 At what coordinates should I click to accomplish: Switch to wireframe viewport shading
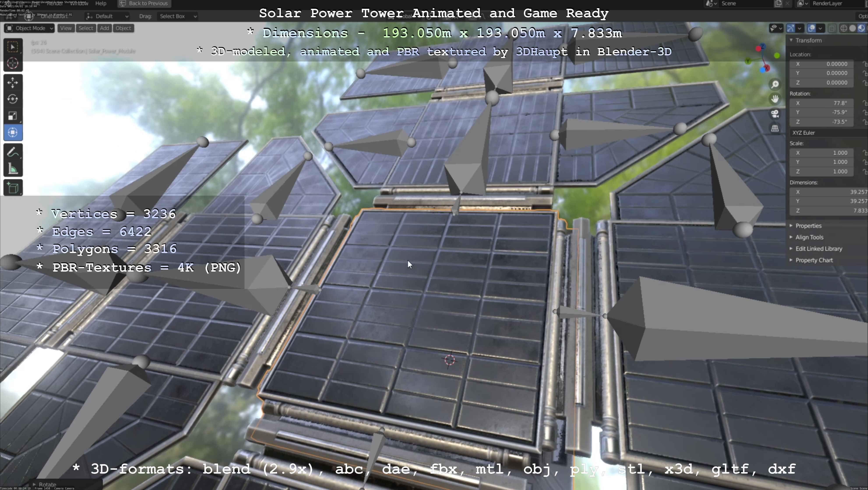tap(843, 28)
